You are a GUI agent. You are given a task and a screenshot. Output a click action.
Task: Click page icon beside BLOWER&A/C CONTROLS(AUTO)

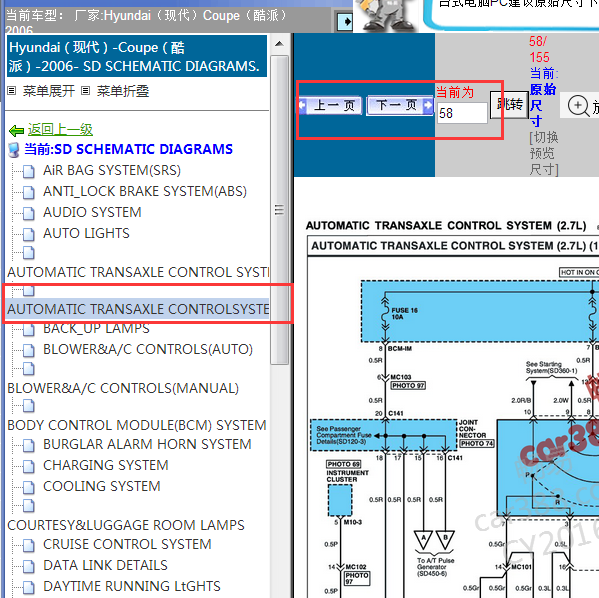coord(29,351)
